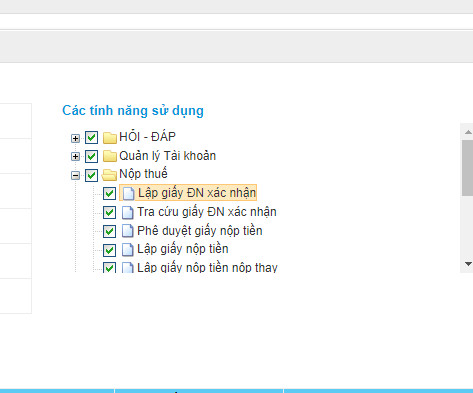Click document icon beside Lập giấy nộp tiền
Image resolution: width=473 pixels, height=393 pixels.
(127, 250)
